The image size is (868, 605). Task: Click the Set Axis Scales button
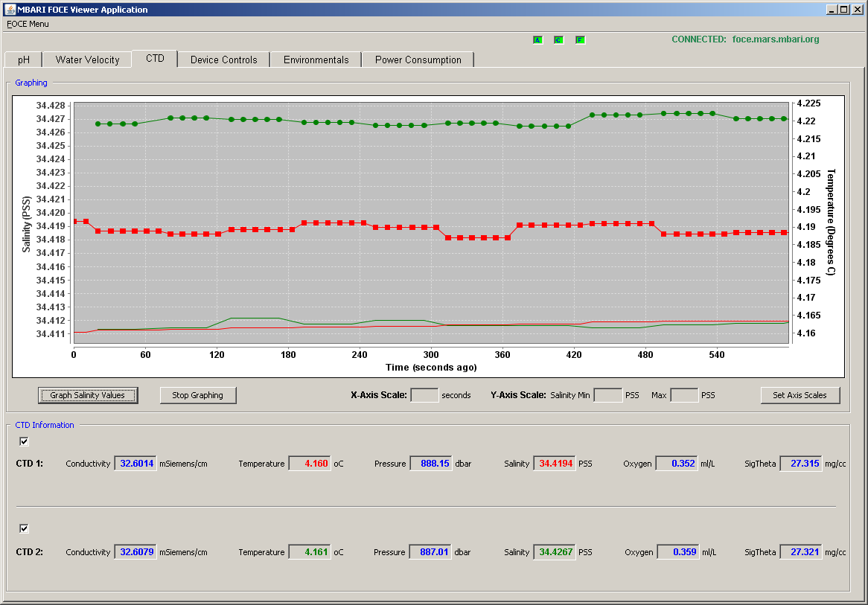click(800, 395)
